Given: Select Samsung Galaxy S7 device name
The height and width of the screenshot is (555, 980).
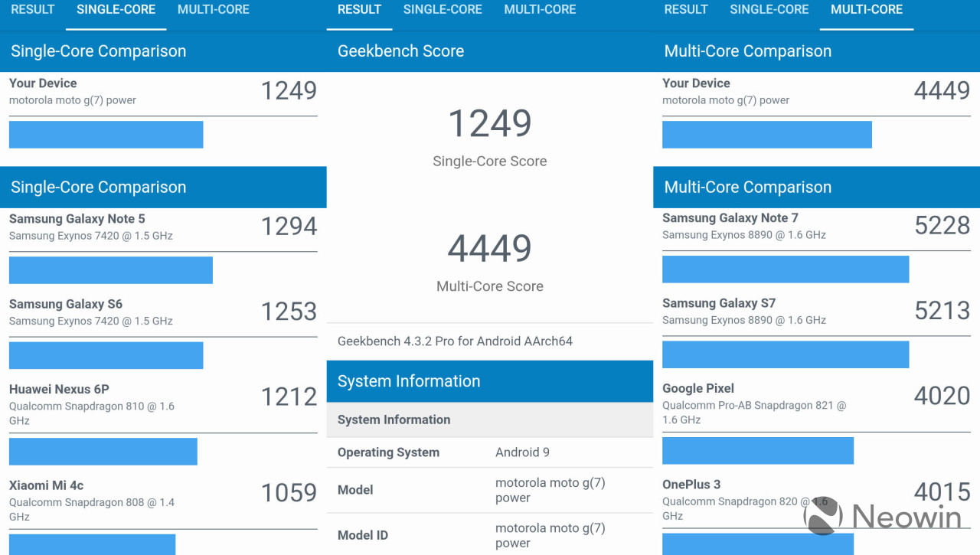Looking at the screenshot, I should point(719,303).
